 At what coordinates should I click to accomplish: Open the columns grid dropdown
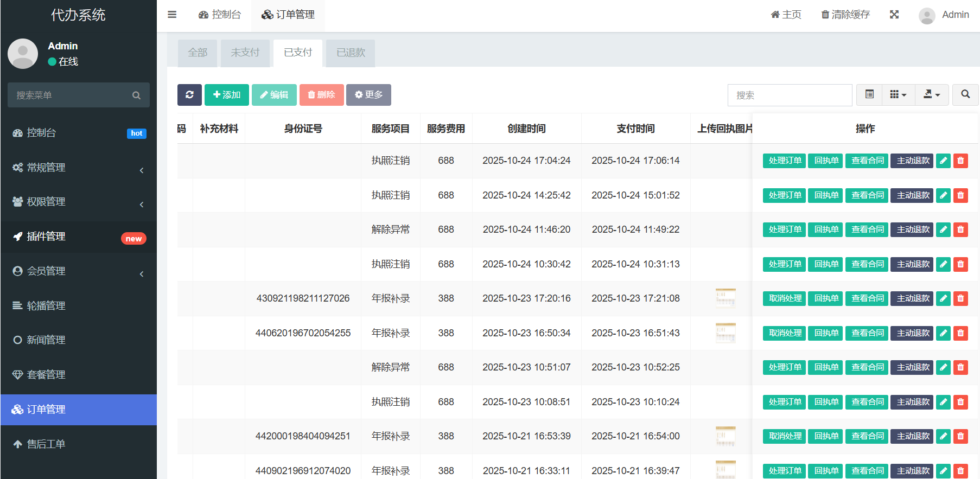point(898,94)
